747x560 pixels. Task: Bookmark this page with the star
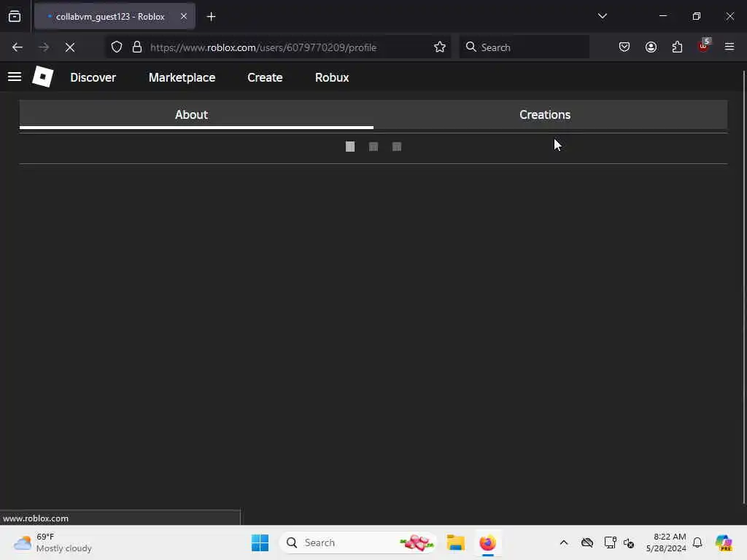pyautogui.click(x=440, y=47)
